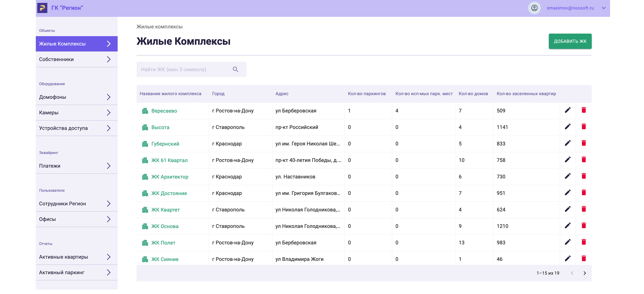
Task: Expand the account dropdown arrow
Action: coord(604,8)
